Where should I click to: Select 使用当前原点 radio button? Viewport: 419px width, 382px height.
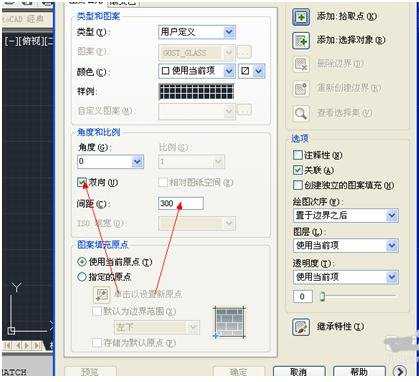coord(82,262)
